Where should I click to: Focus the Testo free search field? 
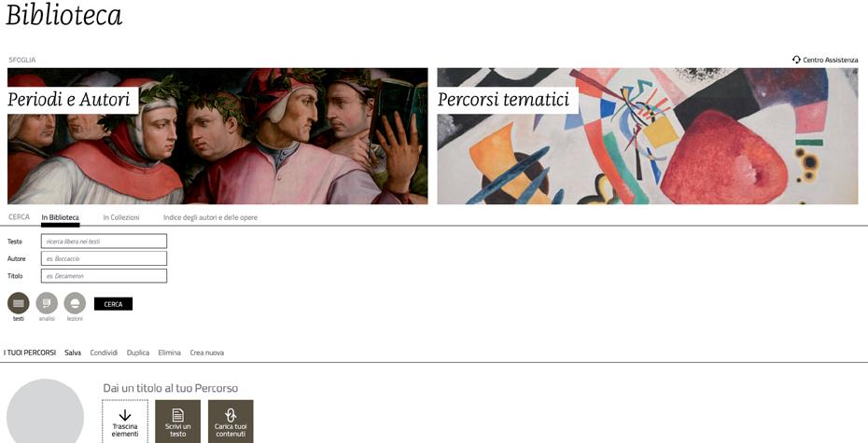[105, 242]
